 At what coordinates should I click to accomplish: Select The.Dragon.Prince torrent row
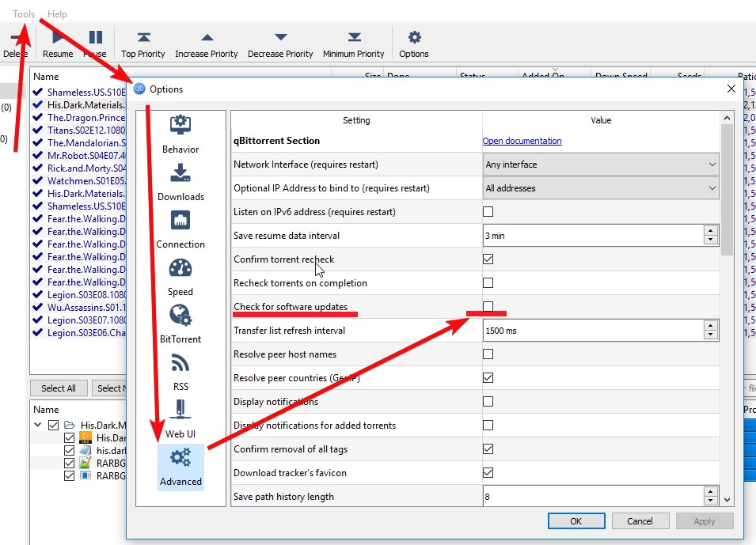click(x=78, y=118)
